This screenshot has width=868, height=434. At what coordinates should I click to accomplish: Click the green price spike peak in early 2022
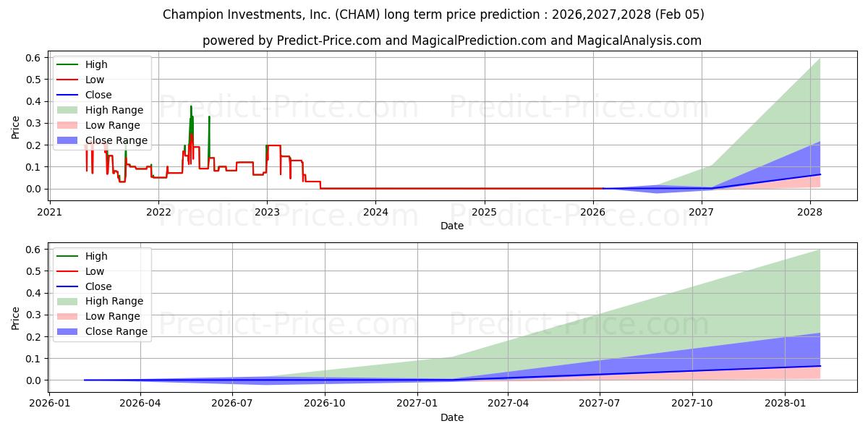(x=191, y=107)
